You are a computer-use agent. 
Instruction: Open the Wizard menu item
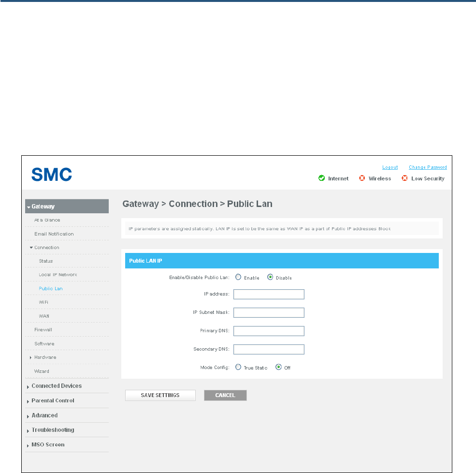pos(42,371)
